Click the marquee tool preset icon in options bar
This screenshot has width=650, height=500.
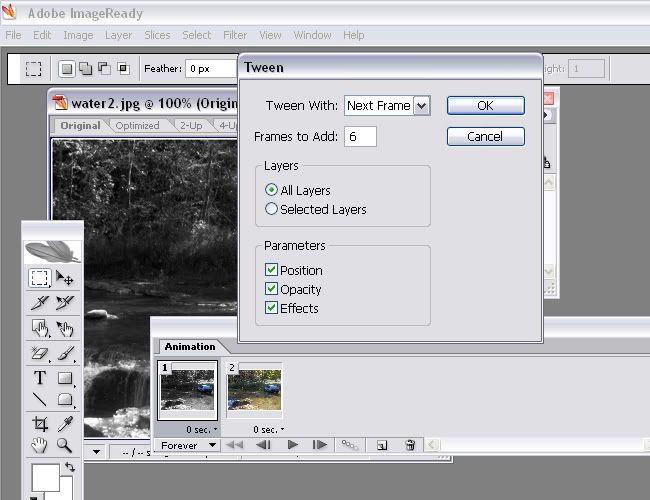point(33,68)
